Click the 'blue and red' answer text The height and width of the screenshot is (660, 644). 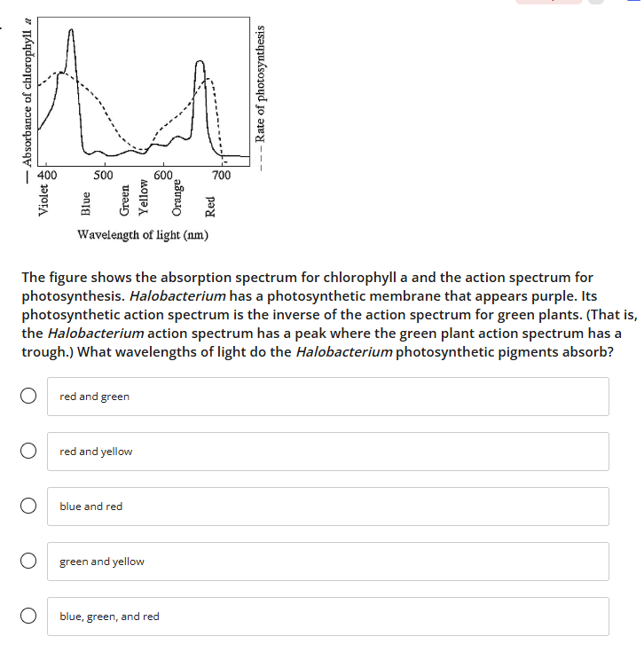pyautogui.click(x=90, y=507)
